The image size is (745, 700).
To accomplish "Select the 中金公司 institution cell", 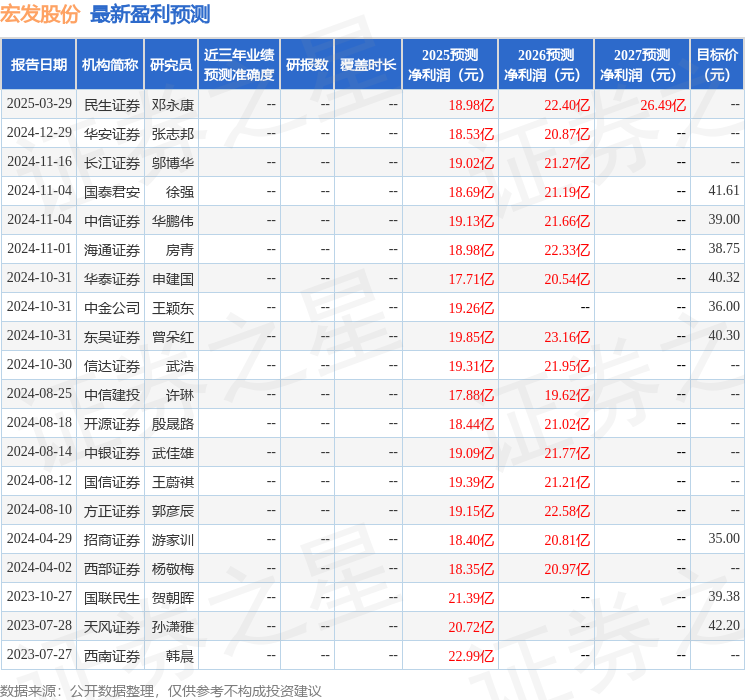I will point(112,307).
